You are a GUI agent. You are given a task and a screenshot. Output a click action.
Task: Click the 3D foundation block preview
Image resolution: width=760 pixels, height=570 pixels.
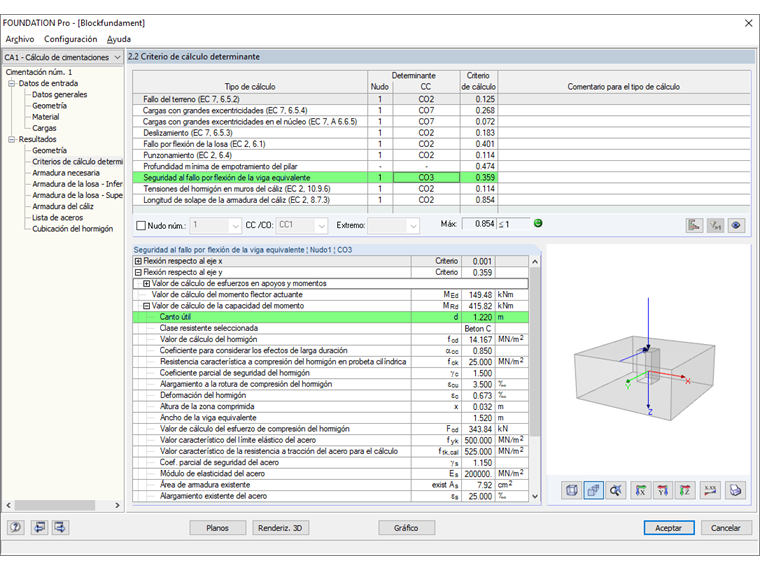[645, 377]
